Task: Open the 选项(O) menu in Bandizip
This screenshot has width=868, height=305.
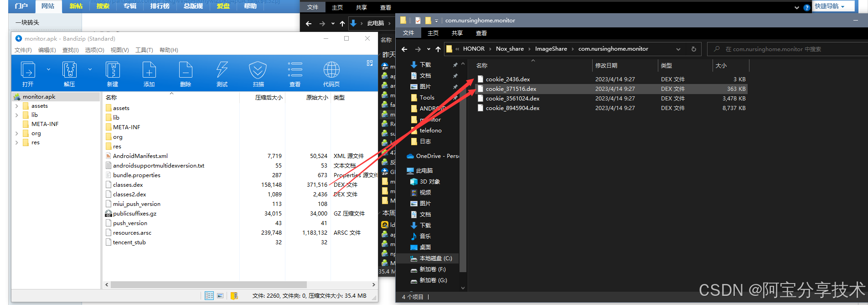Action: tap(95, 50)
